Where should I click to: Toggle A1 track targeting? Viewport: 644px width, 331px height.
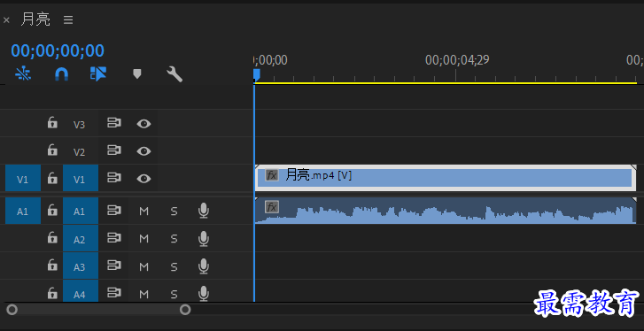tap(81, 211)
